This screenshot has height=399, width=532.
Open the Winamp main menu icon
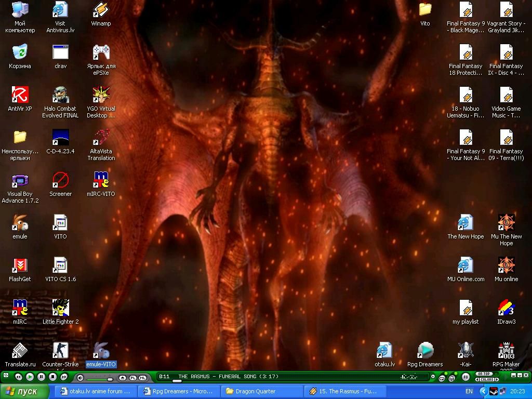tap(6, 375)
